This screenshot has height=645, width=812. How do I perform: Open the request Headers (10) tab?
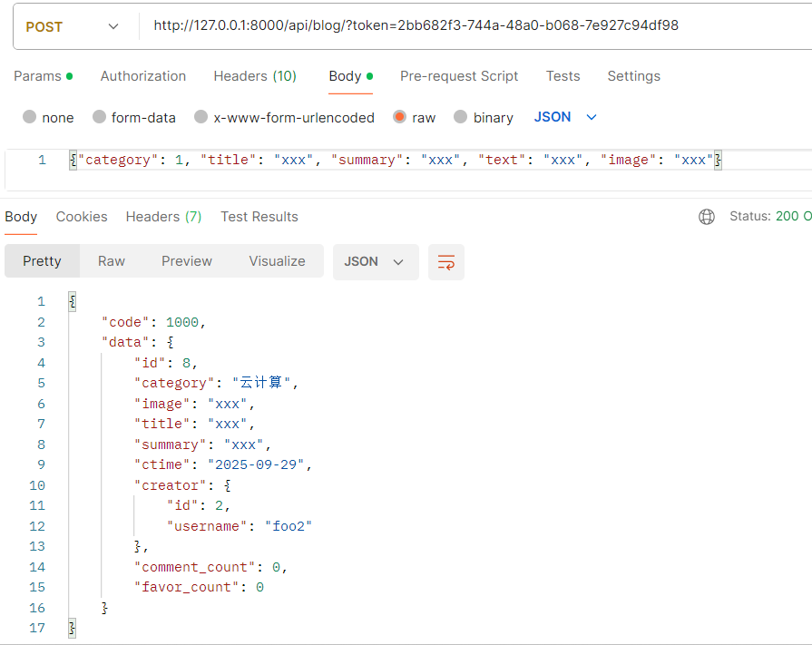[x=255, y=76]
